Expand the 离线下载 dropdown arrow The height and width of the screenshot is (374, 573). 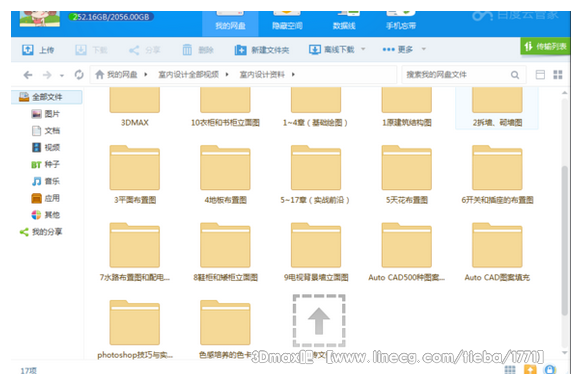click(x=363, y=49)
